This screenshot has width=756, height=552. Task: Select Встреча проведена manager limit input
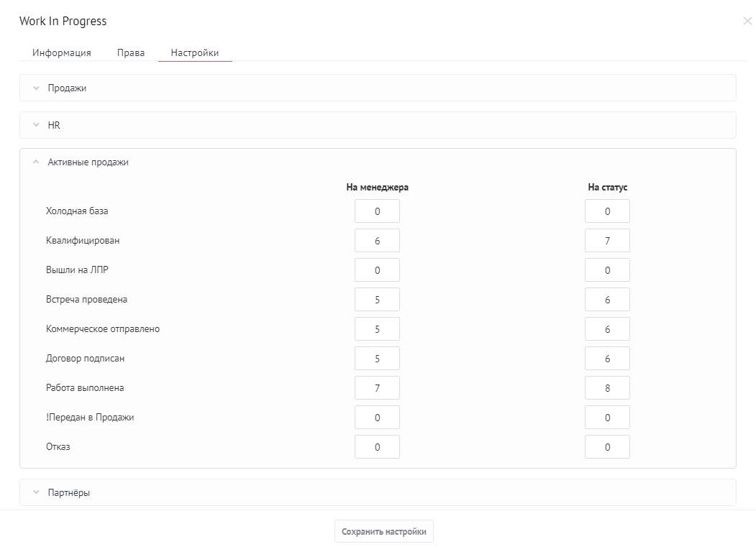377,299
